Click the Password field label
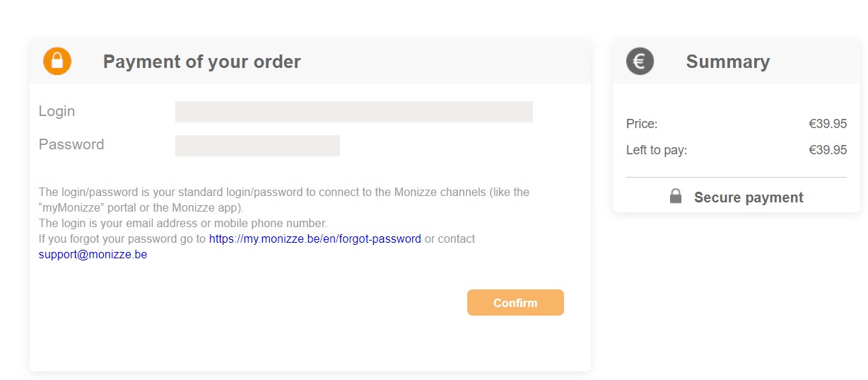The height and width of the screenshot is (380, 868). (71, 144)
